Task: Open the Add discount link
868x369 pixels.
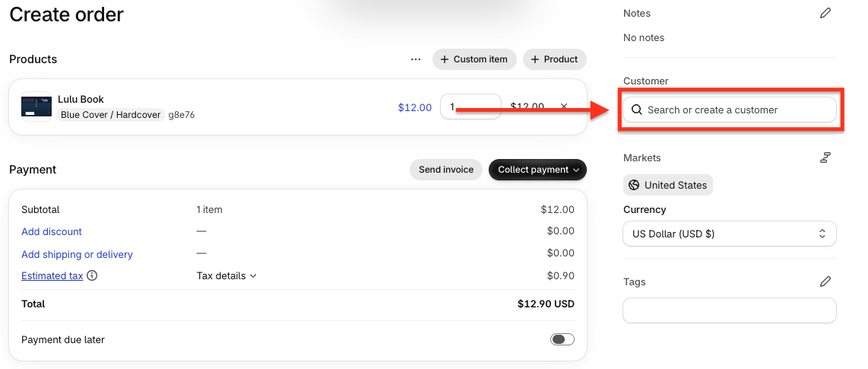Action: (x=52, y=231)
